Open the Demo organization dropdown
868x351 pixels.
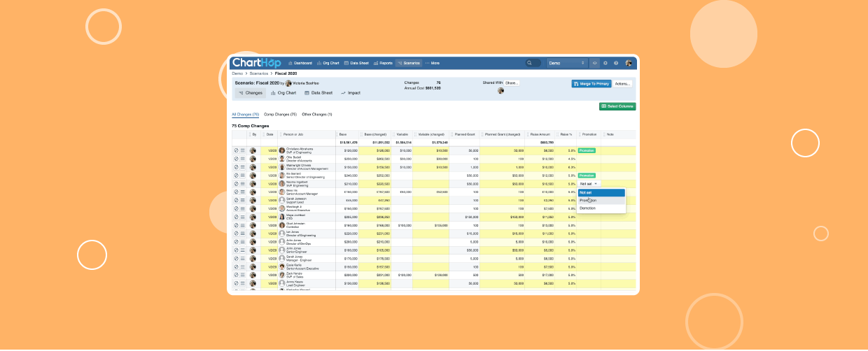coord(566,63)
